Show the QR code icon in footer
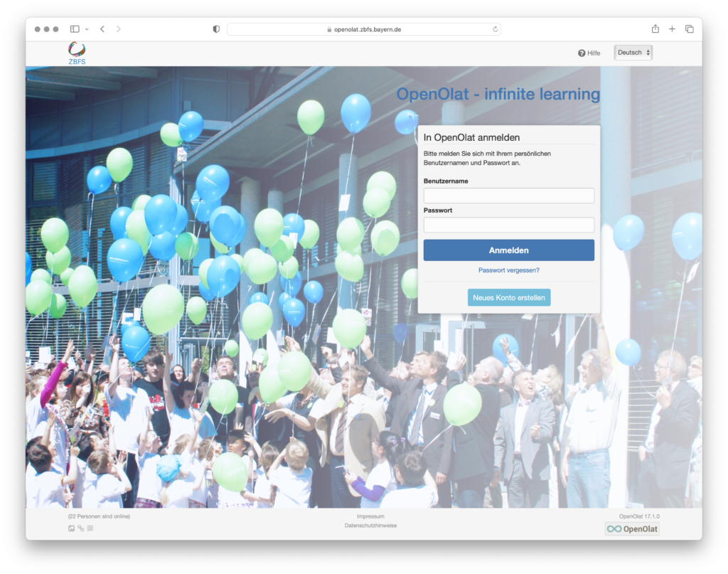Viewport: 728px width, 574px height. 90,528
